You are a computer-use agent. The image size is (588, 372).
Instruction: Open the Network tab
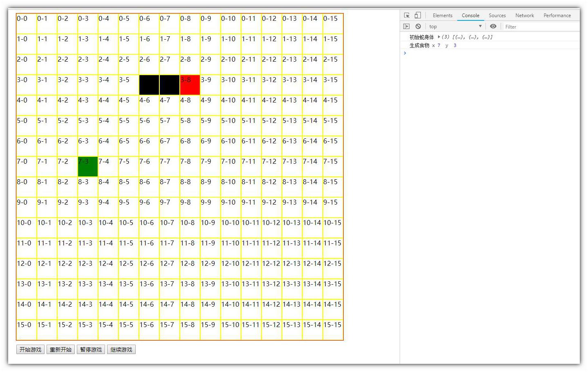pos(524,16)
